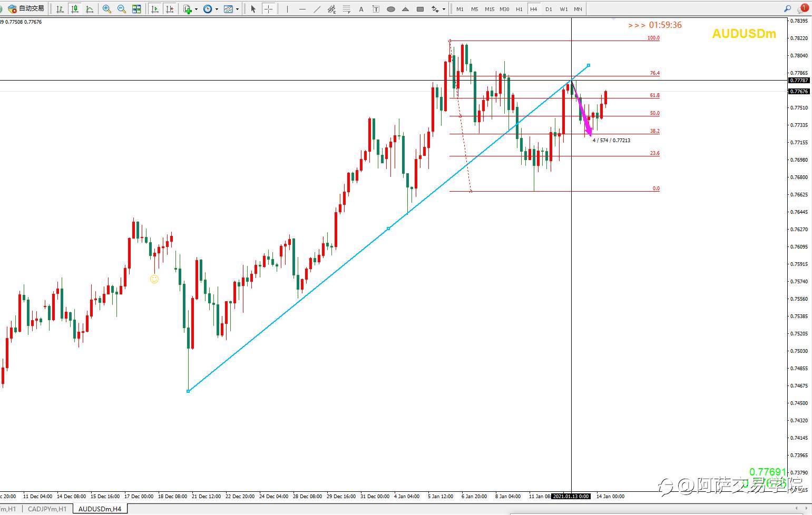Screen dimensions: 812x515
Task: Select the rectangle drawing tool
Action: click(x=420, y=9)
